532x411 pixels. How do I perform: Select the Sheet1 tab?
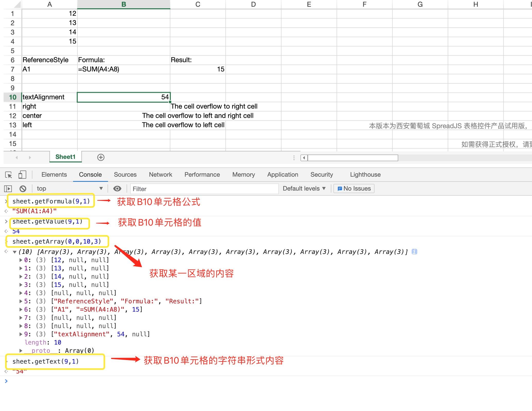coord(65,157)
